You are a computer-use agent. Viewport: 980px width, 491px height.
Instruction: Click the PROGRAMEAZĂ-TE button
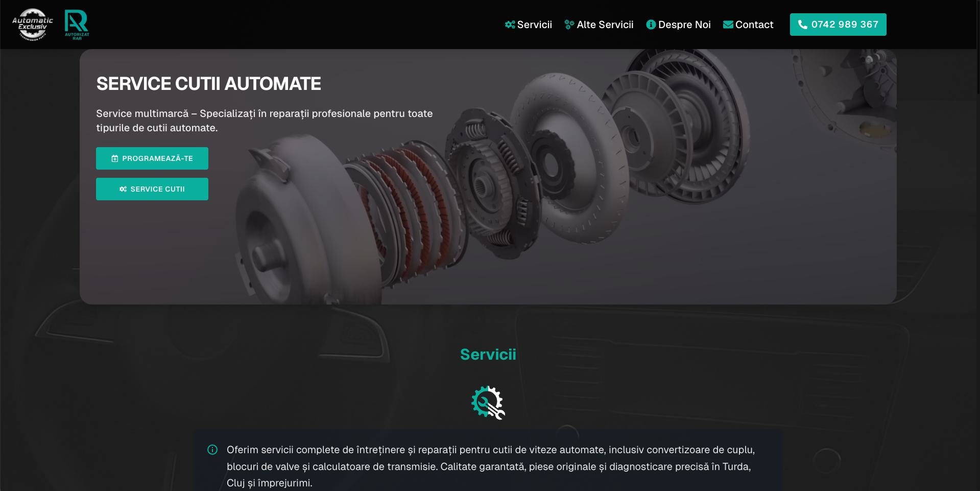(x=152, y=158)
